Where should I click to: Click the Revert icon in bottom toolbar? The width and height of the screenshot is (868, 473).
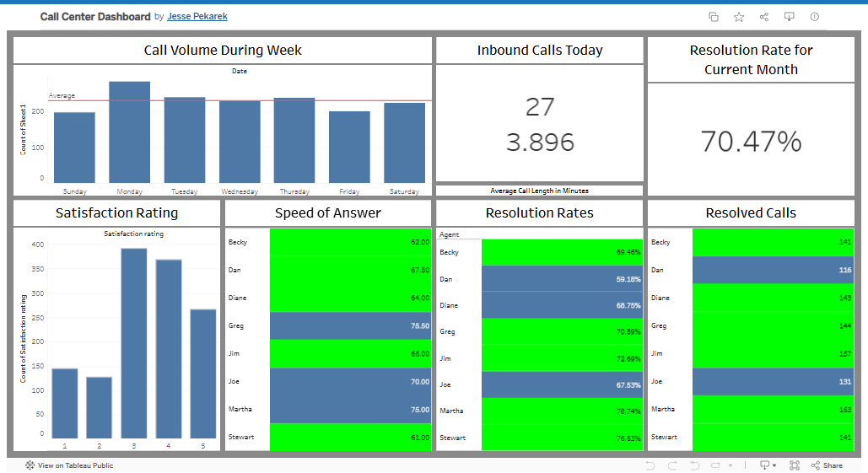694,465
